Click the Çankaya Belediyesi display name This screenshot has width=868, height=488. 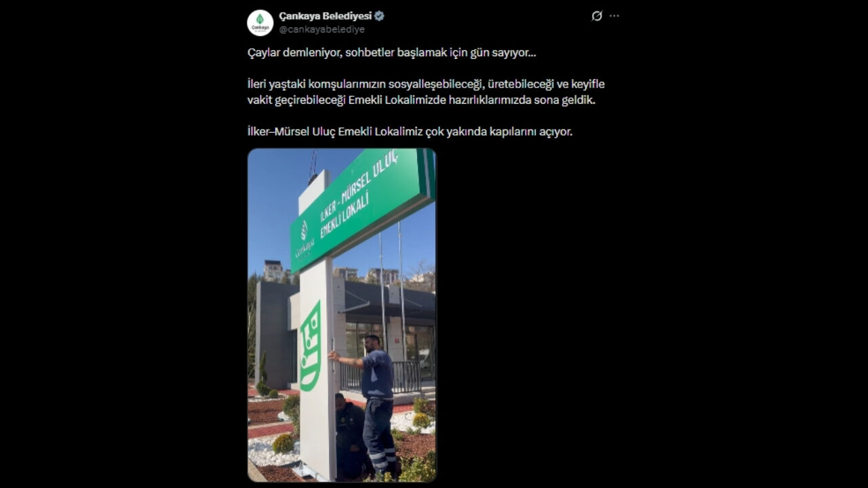[325, 16]
